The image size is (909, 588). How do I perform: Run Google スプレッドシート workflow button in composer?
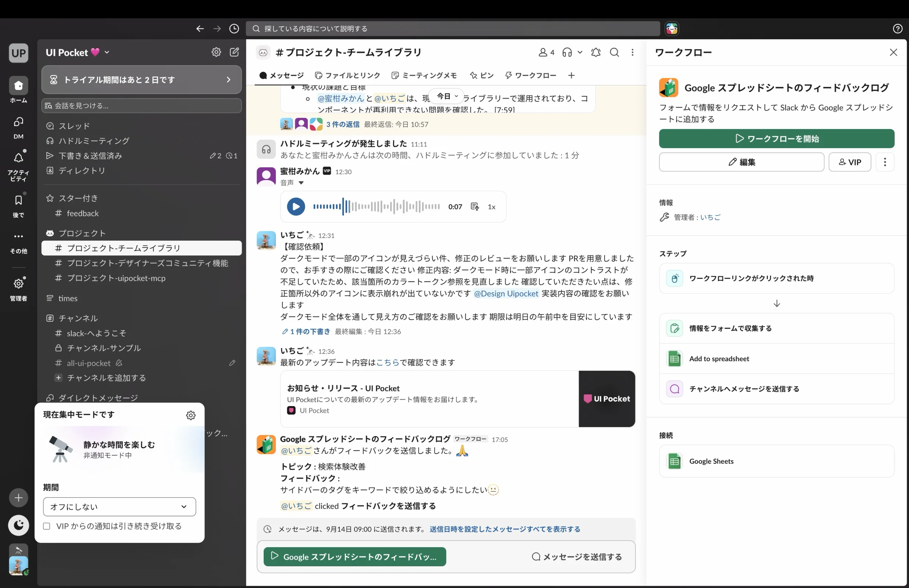tap(354, 557)
